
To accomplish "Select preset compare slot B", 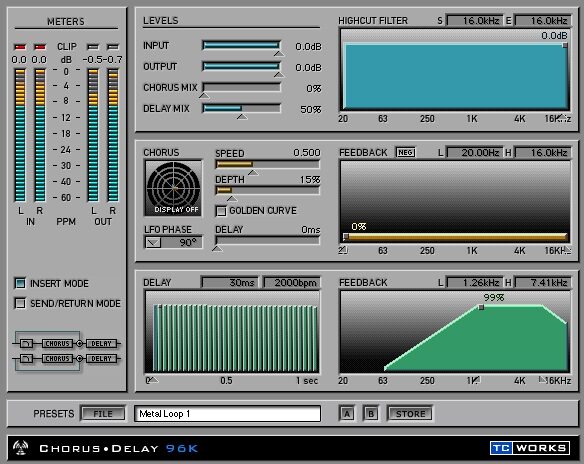I will coord(371,414).
